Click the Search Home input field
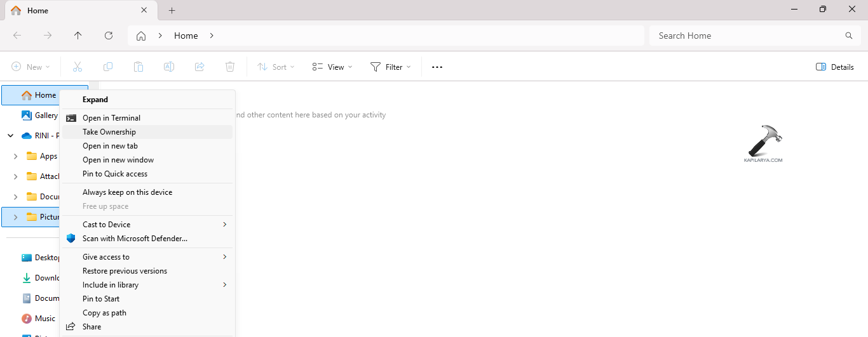 750,36
